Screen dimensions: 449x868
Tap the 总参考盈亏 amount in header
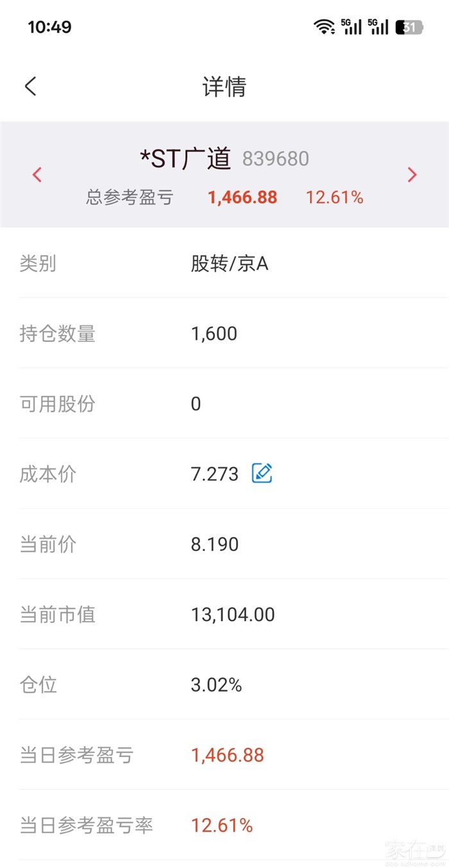pos(242,198)
